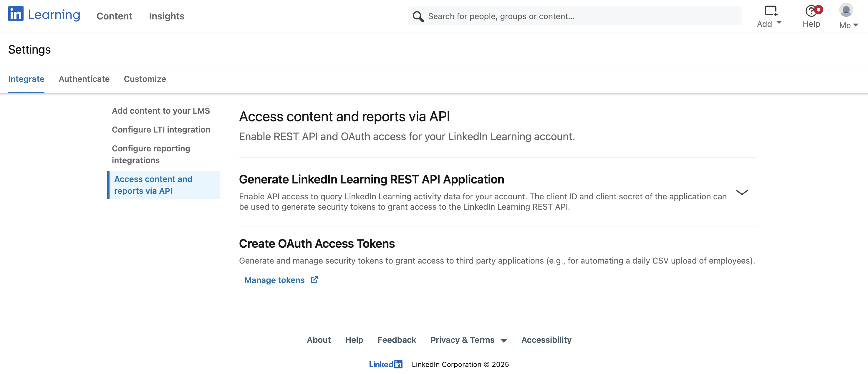Open the Insights menu
Image resolution: width=868 pixels, height=374 pixels.
166,16
